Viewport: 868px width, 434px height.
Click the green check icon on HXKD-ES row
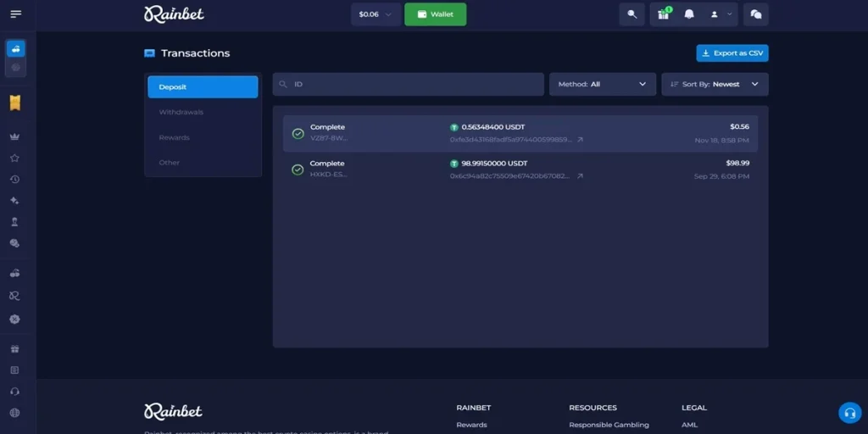pos(298,170)
